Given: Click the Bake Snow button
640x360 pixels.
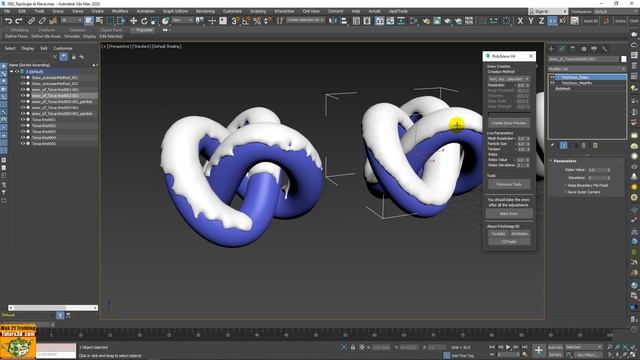Looking at the screenshot, I should point(509,213).
